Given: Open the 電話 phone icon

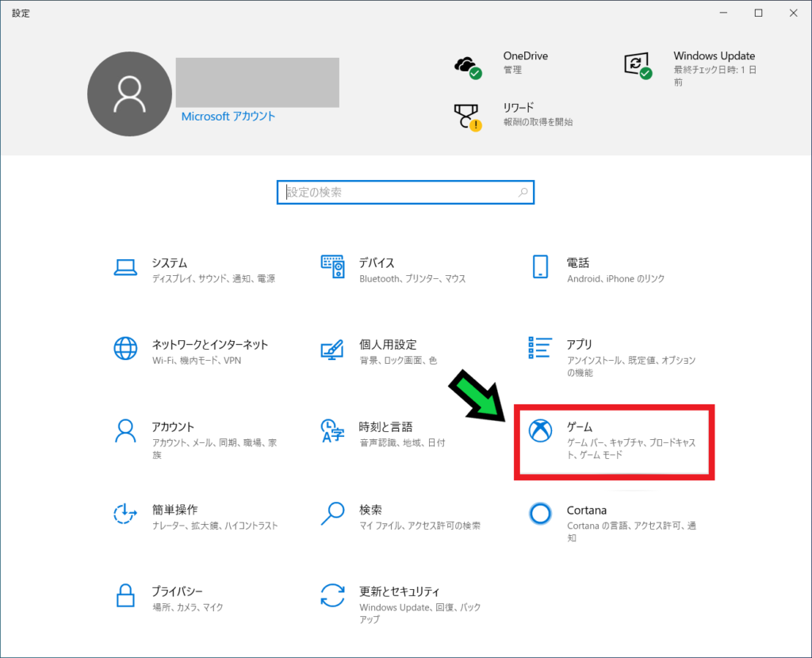Looking at the screenshot, I should pyautogui.click(x=540, y=266).
